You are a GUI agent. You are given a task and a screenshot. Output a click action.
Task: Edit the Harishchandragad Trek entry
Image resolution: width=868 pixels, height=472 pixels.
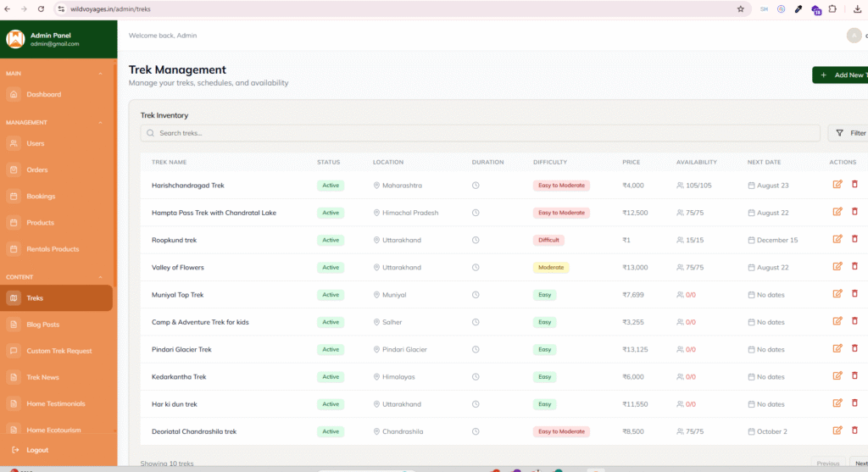tap(837, 184)
